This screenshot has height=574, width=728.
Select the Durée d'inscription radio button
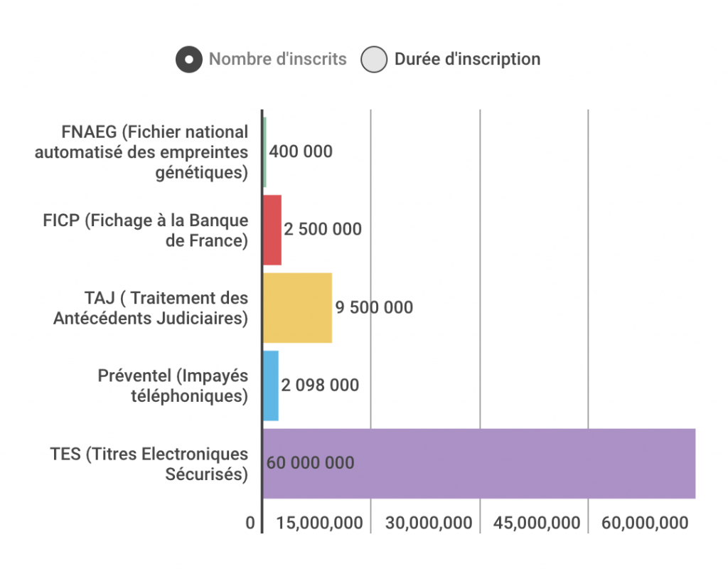coord(373,59)
